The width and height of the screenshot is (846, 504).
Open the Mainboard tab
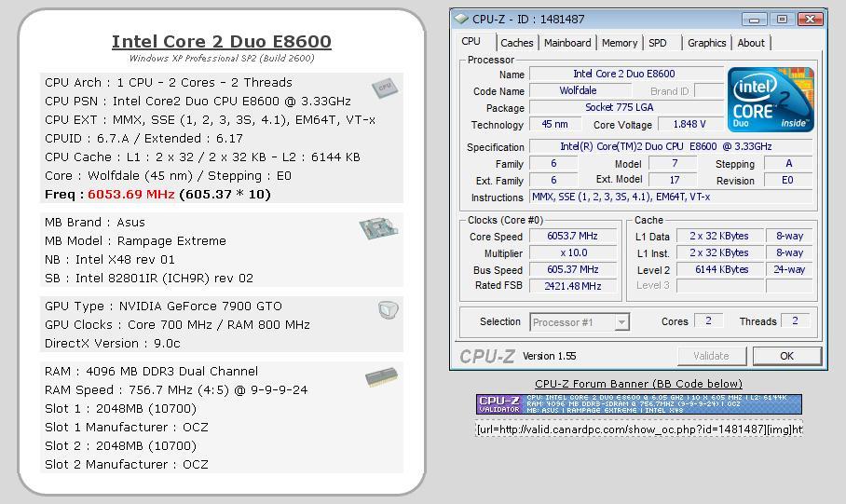567,43
